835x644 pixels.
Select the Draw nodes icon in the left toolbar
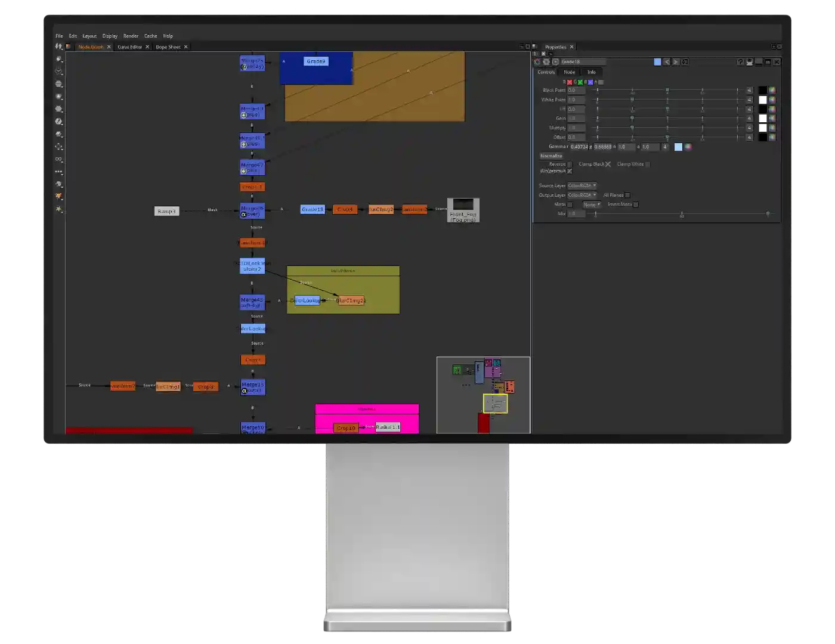point(58,70)
